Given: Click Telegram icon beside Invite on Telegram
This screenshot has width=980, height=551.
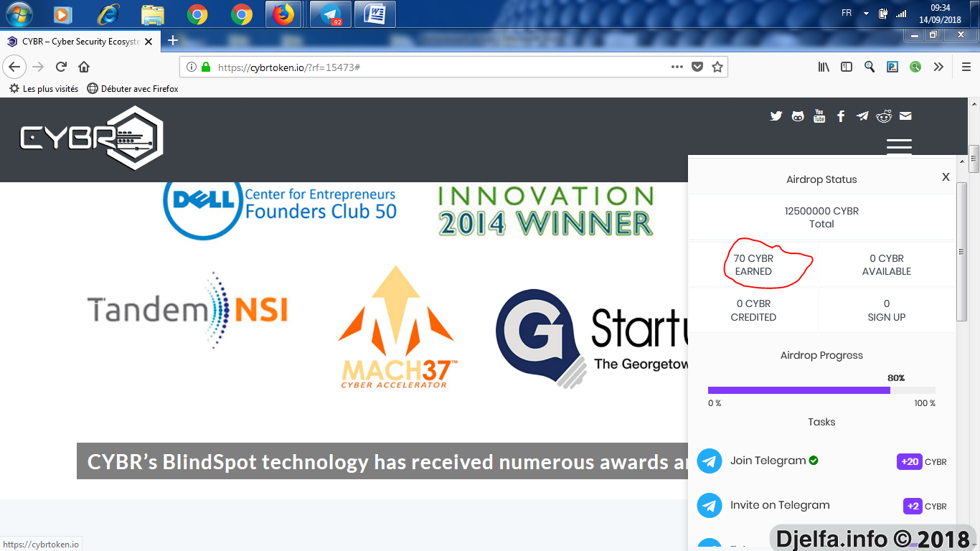Looking at the screenshot, I should point(710,505).
